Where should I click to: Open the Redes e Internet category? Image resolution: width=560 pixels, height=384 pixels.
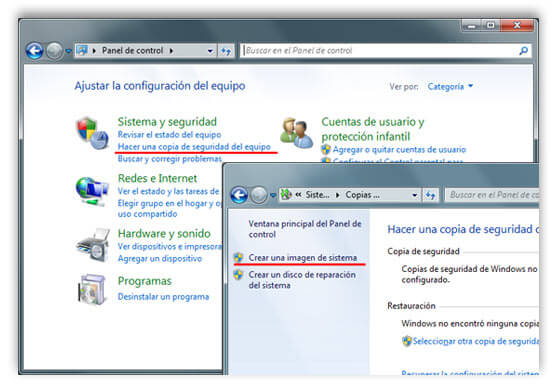[x=157, y=178]
